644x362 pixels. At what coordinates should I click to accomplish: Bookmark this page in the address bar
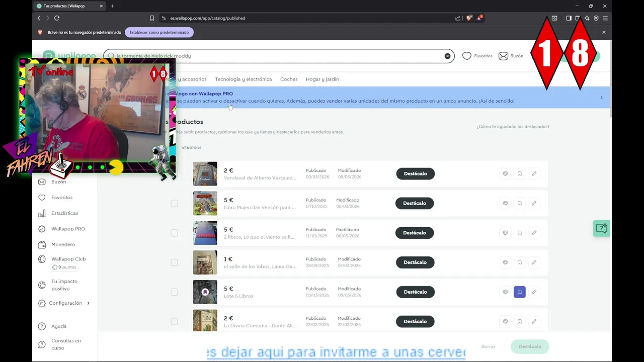[152, 18]
